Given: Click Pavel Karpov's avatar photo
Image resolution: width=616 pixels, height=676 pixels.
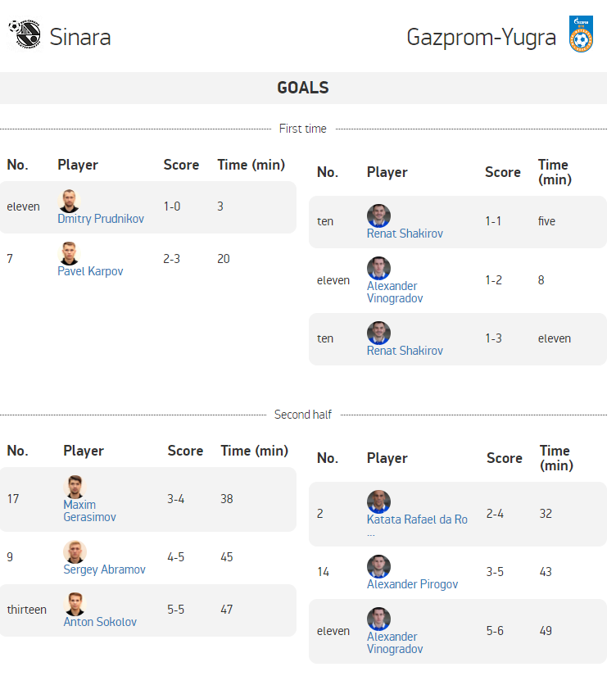Looking at the screenshot, I should pyautogui.click(x=69, y=253).
